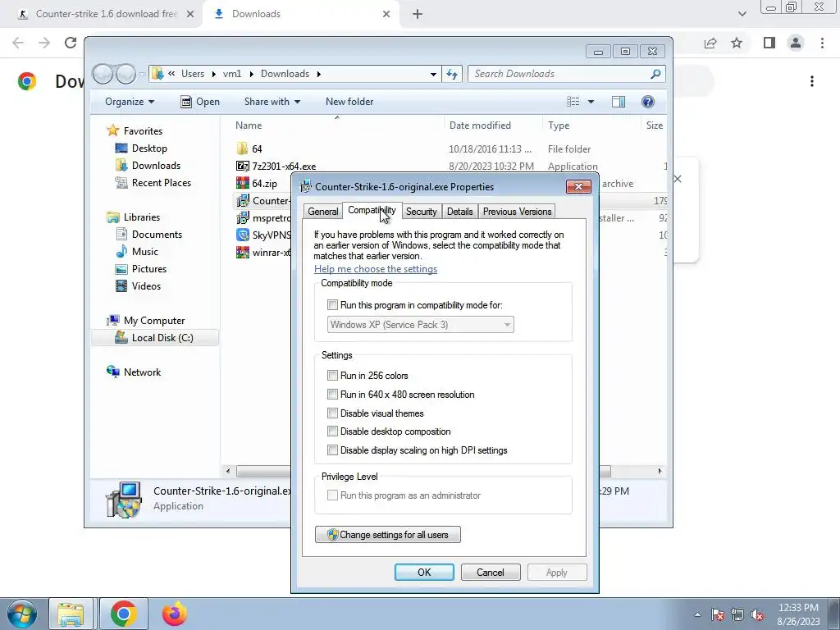Click Chrome icon in the taskbar

click(124, 614)
